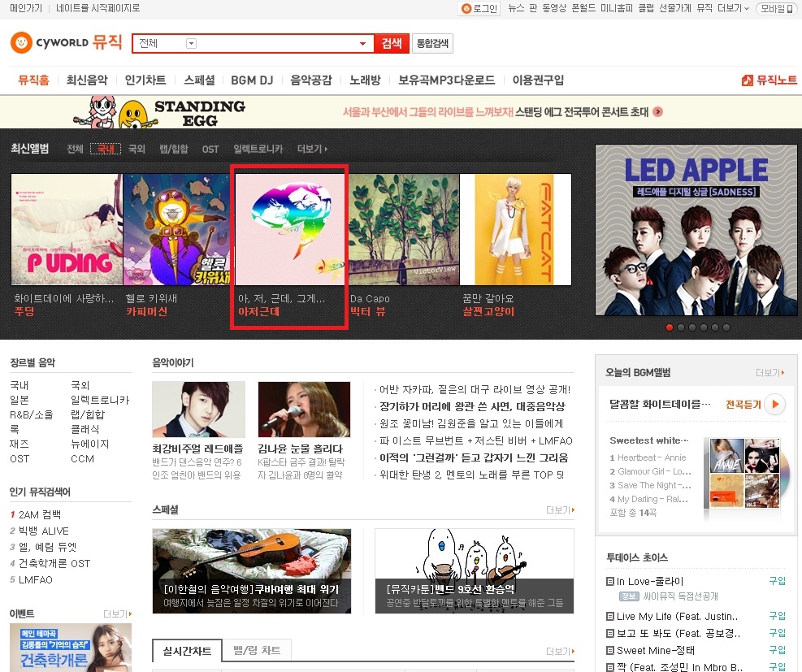Open 쿠바여행 최대 위기 special thumbnail
802x672 pixels.
pos(252,571)
